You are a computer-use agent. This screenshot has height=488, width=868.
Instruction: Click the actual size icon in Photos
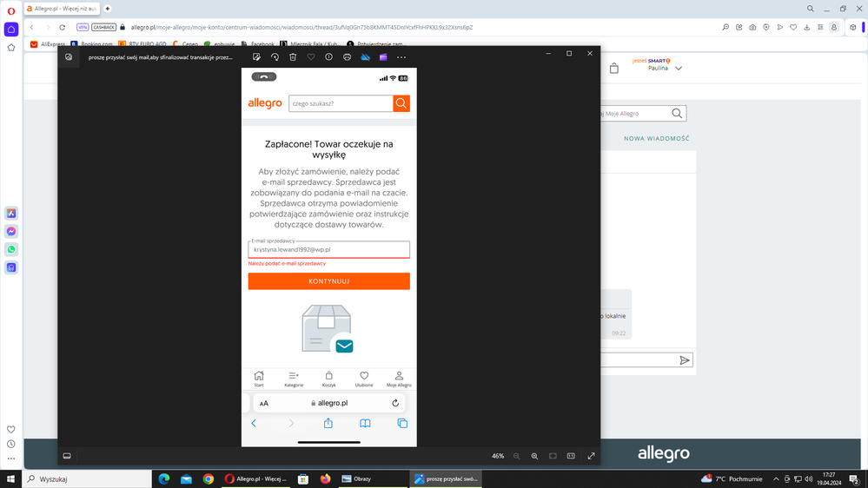[x=571, y=456]
